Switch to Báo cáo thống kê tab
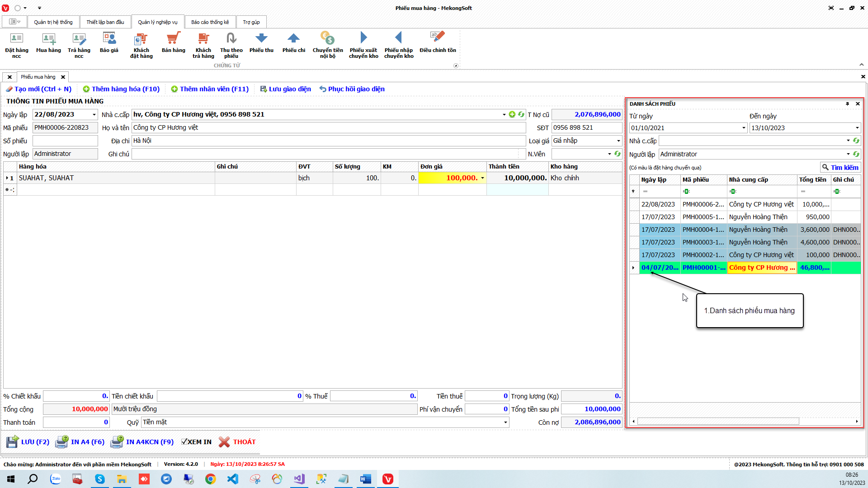 coord(210,22)
